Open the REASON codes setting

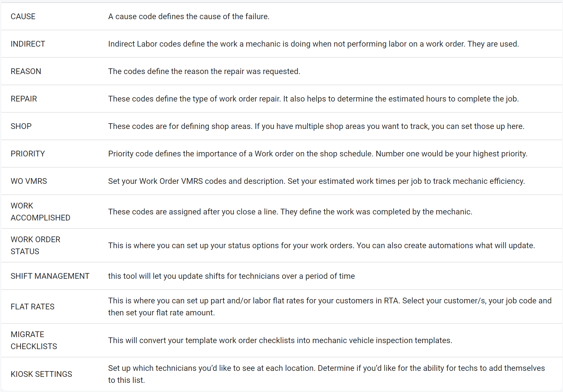pyautogui.click(x=26, y=71)
